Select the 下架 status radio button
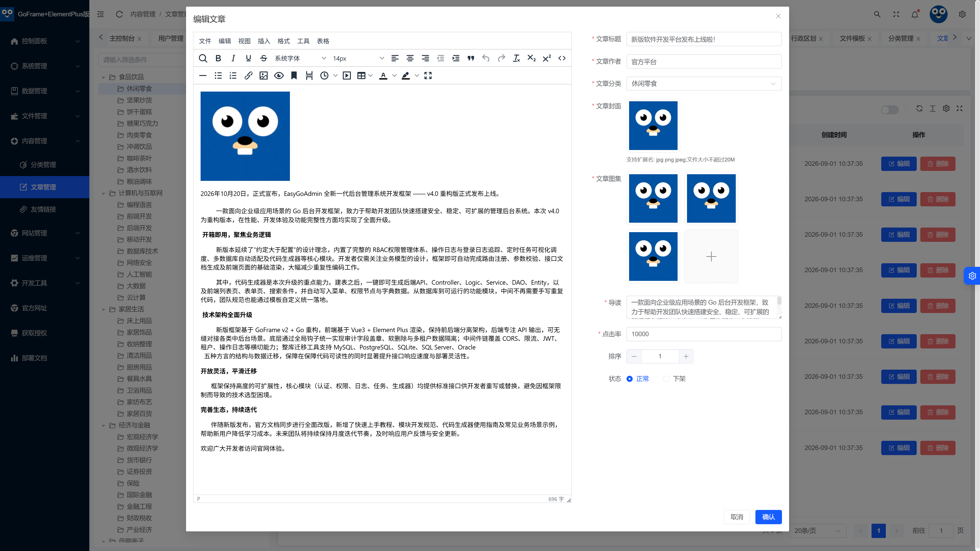Screen dimensions: 980x551 click(x=666, y=379)
